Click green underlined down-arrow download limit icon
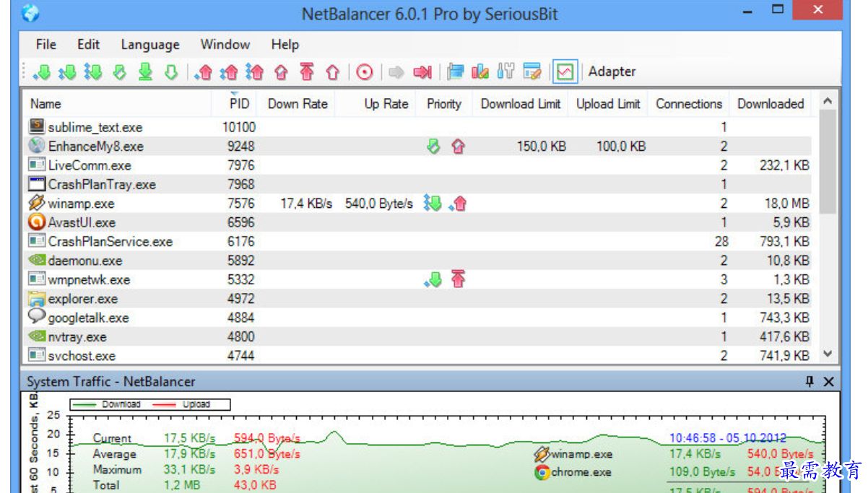 point(146,71)
